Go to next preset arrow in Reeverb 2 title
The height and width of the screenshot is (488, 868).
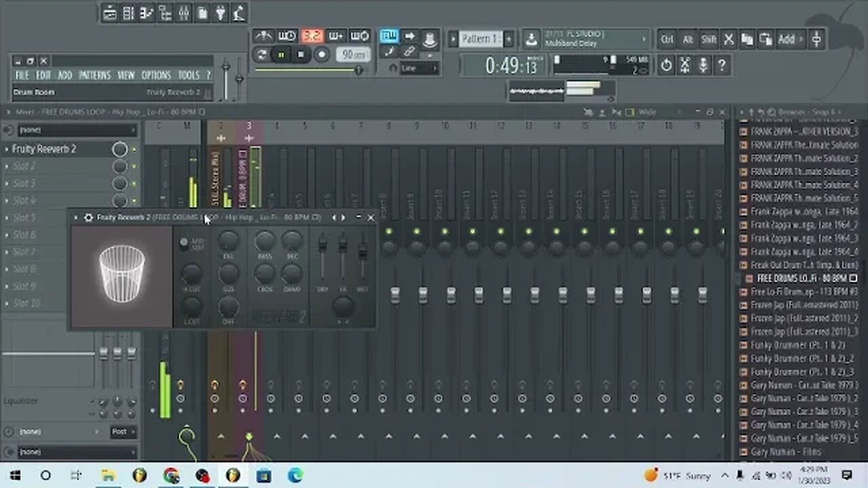(x=343, y=218)
